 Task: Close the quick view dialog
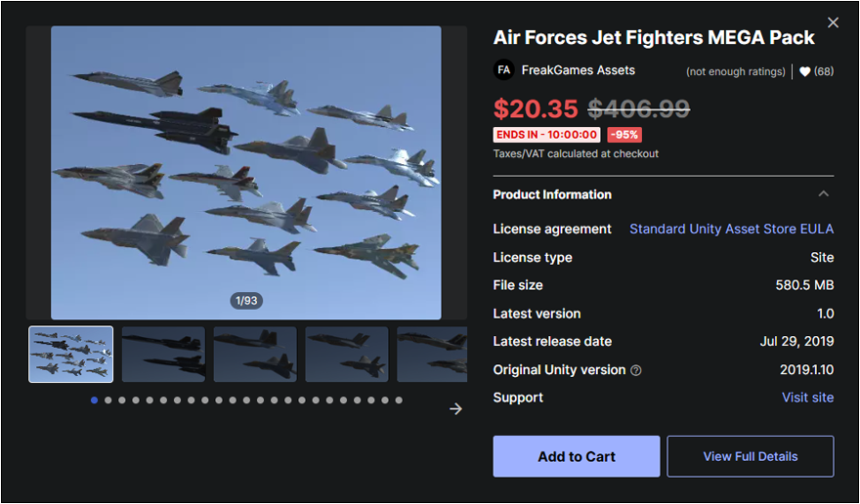[833, 22]
